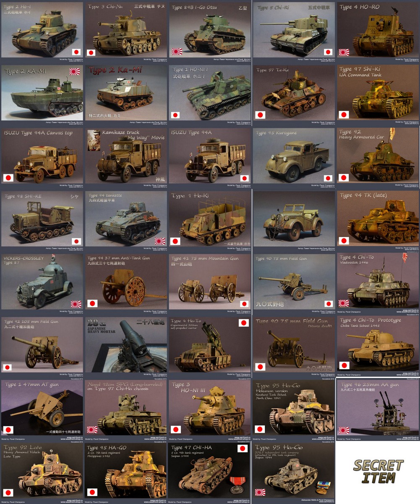
Task: Click the Type 89B I-Go Otsu image
Action: (210, 30)
